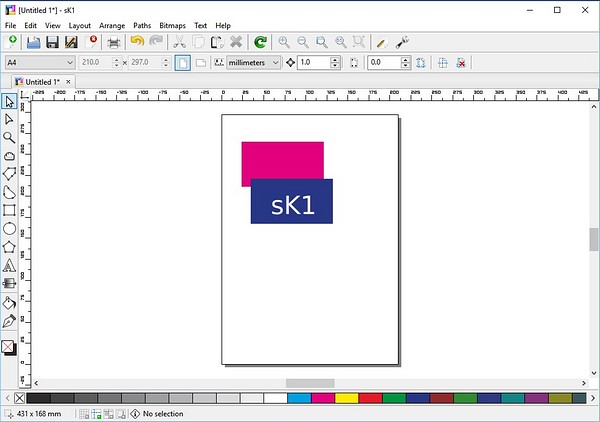This screenshot has width=600, height=422.
Task: Increase the 0.0 value stepper
Action: click(x=405, y=59)
